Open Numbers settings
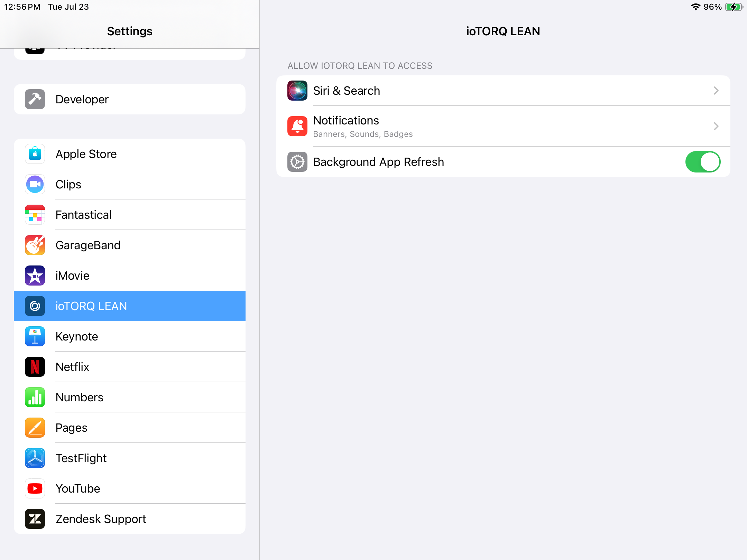747x560 pixels. [x=130, y=397]
